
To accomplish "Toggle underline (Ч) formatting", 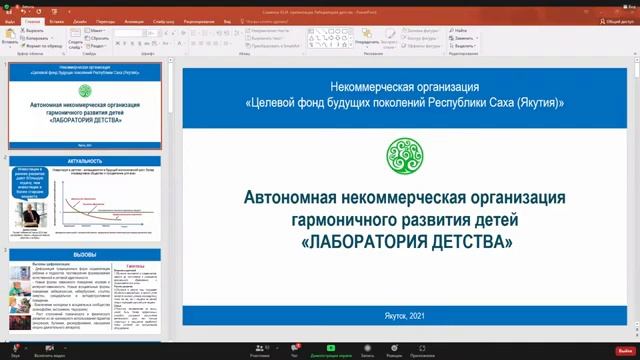I will [x=132, y=43].
